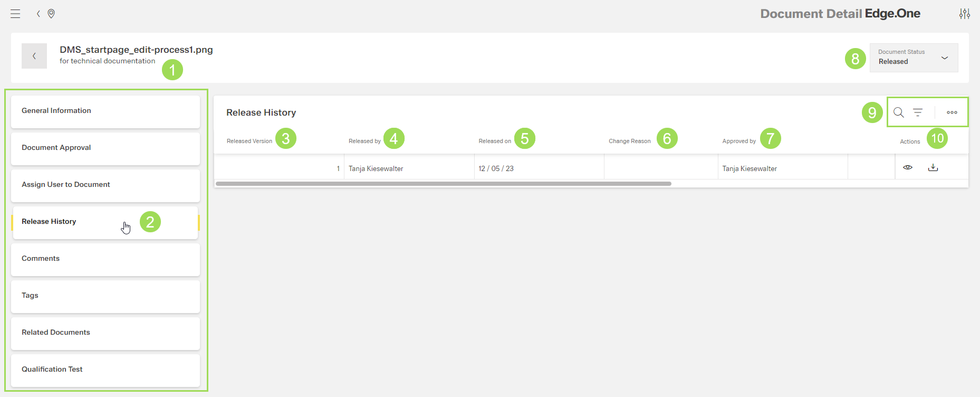Screen dimensions: 980x397
Task: Download the released version 1 document
Action: [x=933, y=167]
